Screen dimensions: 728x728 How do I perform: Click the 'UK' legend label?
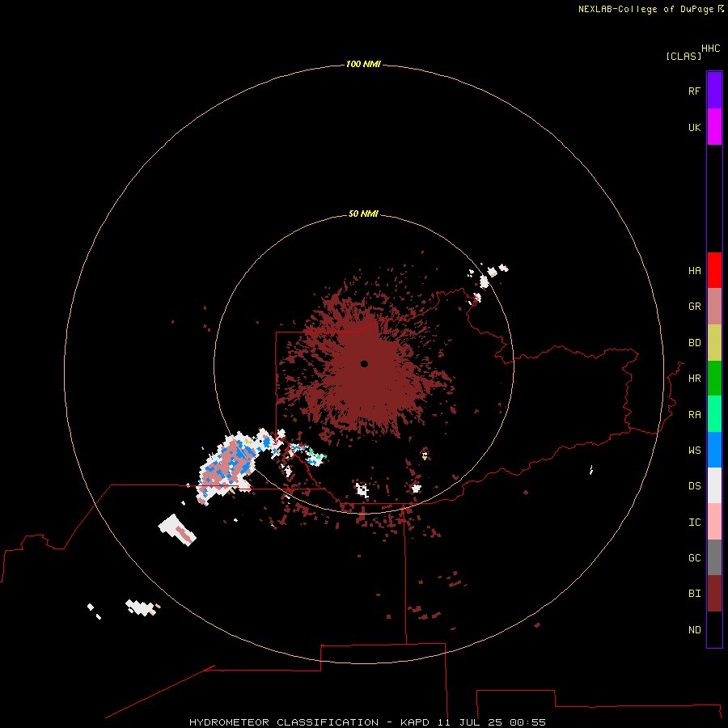694,127
